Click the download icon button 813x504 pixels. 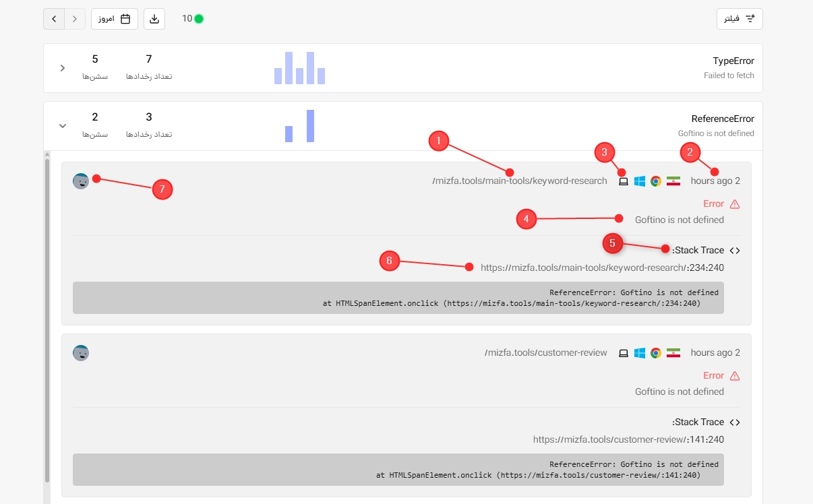coord(154,19)
